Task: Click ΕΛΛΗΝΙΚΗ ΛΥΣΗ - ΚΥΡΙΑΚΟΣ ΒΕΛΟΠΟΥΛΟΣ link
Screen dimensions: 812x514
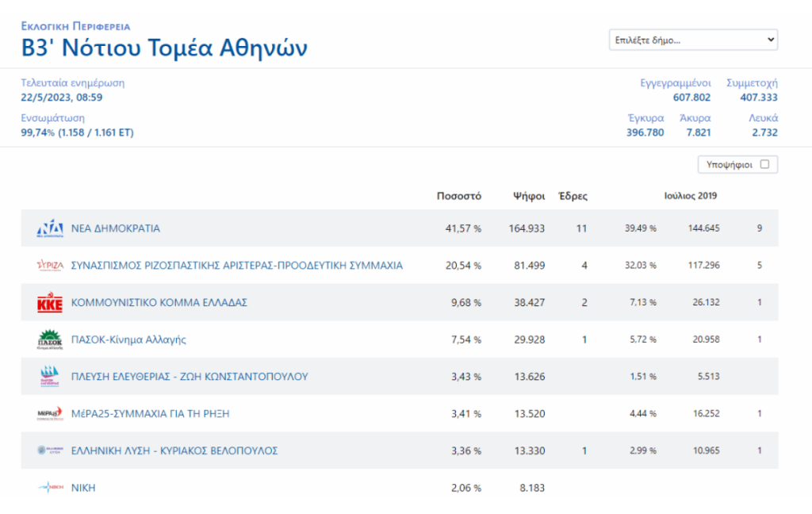Action: click(174, 451)
